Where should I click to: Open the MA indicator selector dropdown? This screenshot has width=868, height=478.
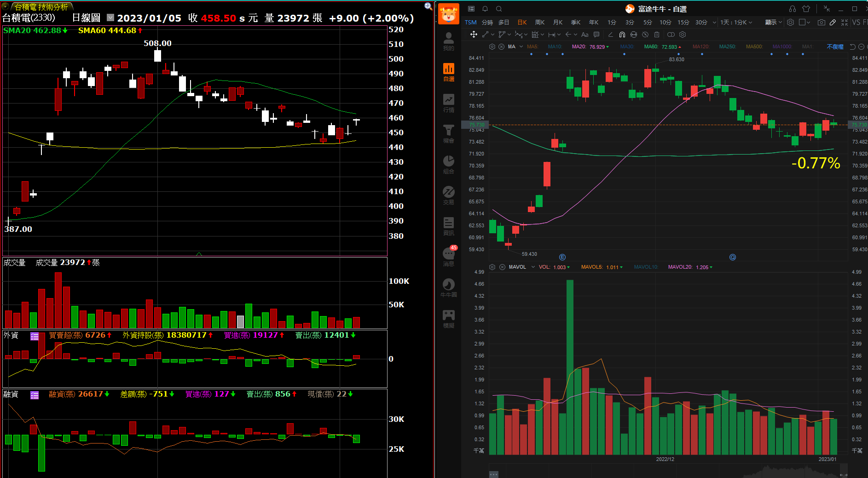(521, 46)
